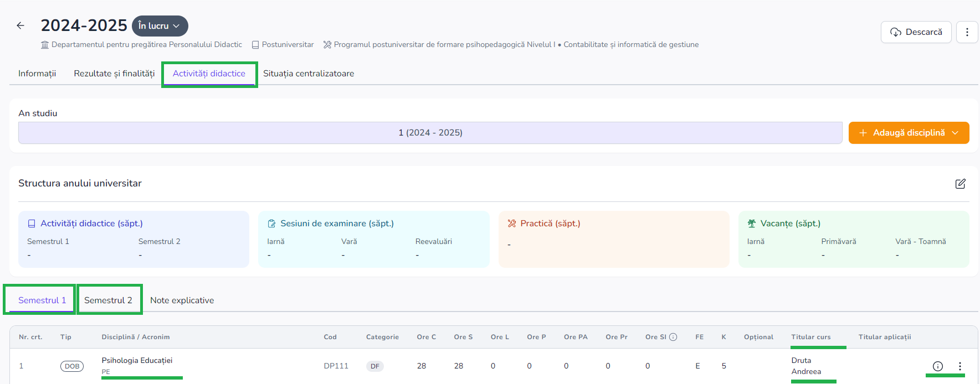Switch to the Informații tab
Image resolution: width=980 pixels, height=384 pixels.
[x=37, y=74]
